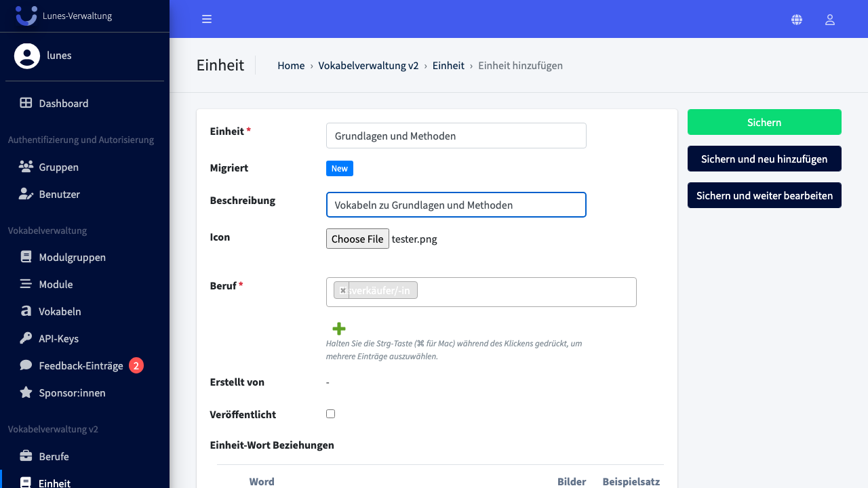Open Sponsor:innen in the sidebar

pos(85,392)
